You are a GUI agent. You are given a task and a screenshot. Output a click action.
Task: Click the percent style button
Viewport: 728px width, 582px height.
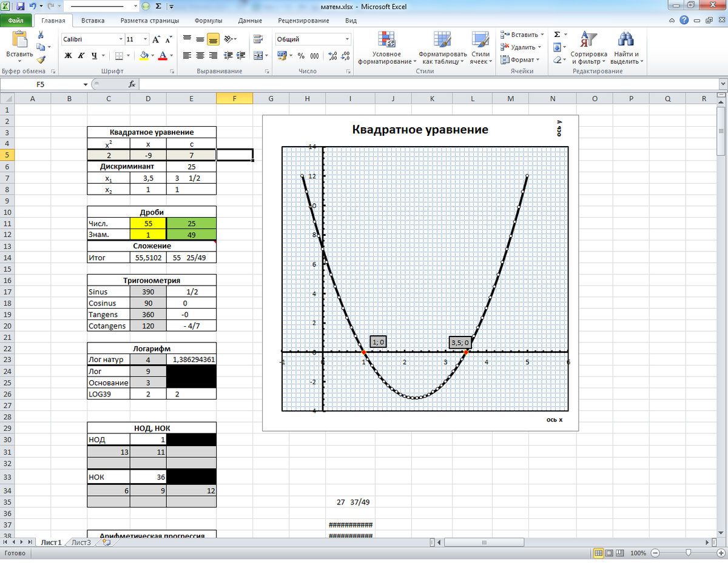301,56
